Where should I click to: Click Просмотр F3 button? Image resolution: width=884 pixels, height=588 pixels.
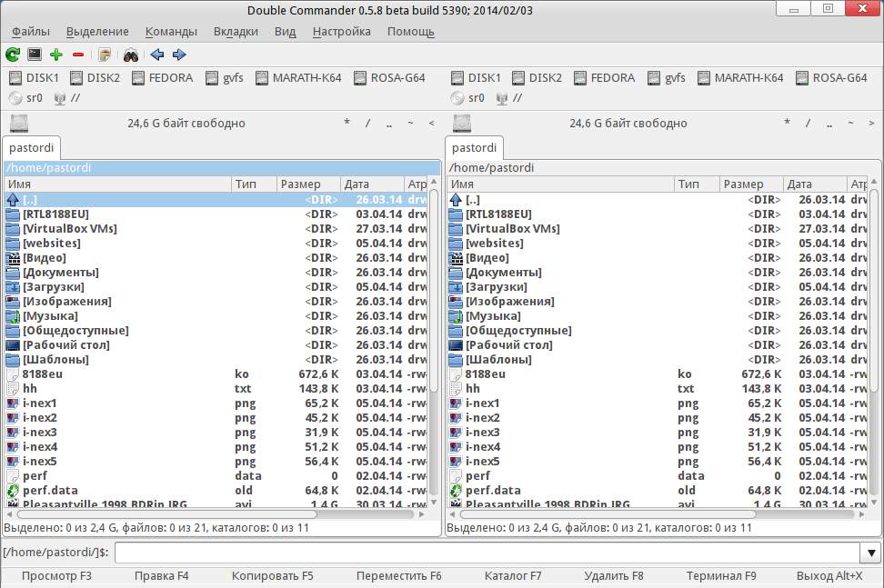(x=56, y=576)
